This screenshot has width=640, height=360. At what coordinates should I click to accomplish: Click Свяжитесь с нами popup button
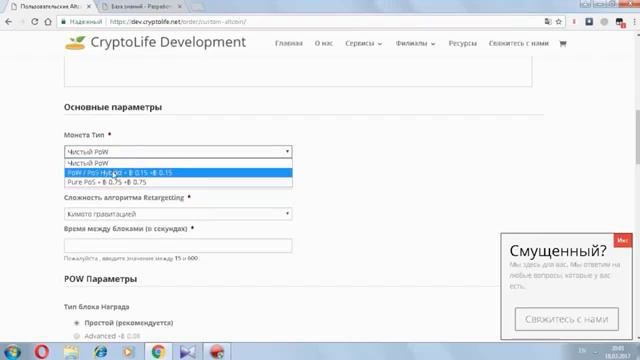coord(567,319)
